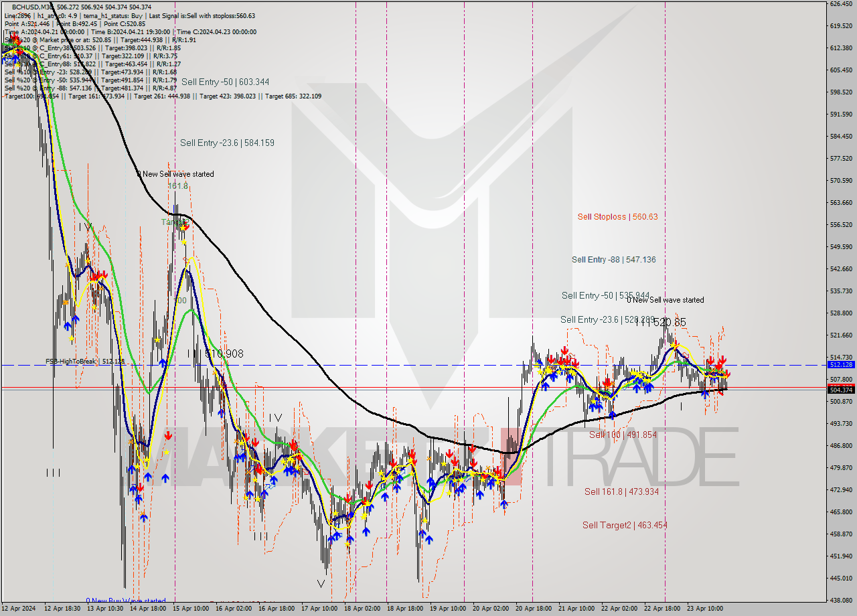Click the 510.908 wave point label
Image resolution: width=857 pixels, height=616 pixels.
[224, 354]
